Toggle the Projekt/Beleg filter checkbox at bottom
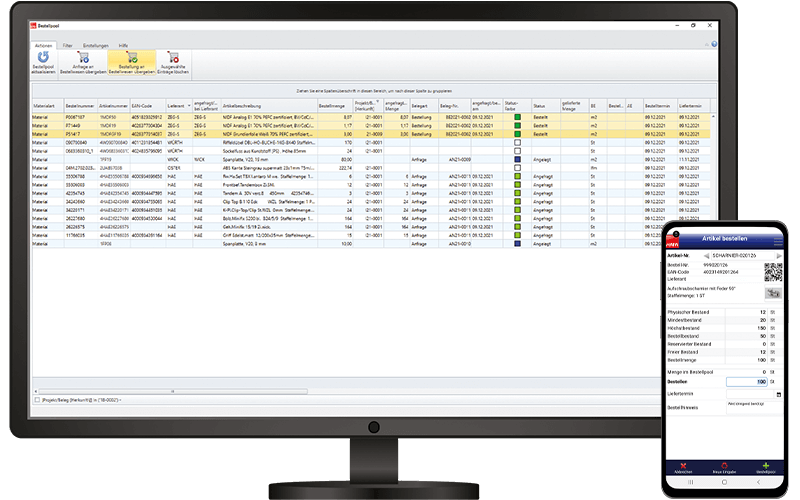 [x=37, y=400]
